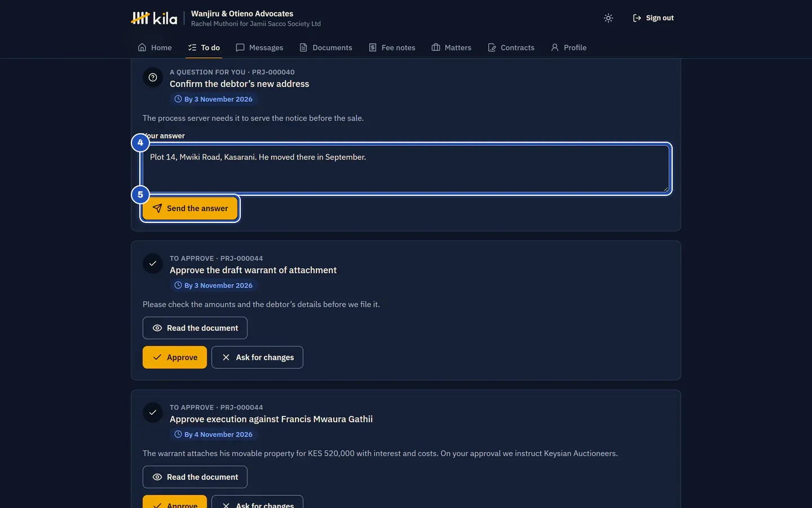Go to the Home tab
Screen dimensions: 812x508
[155, 47]
